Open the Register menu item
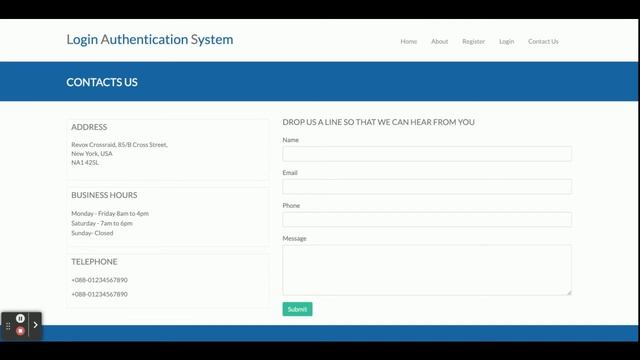The height and width of the screenshot is (360, 640). pos(473,41)
